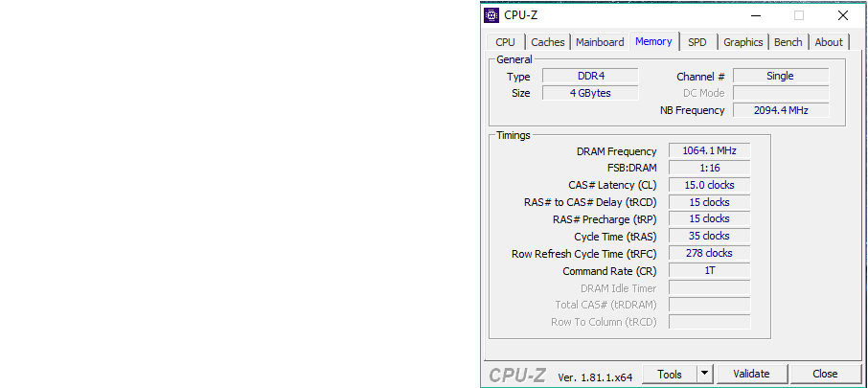Expand the Tools dropdown arrow
This screenshot has width=868, height=388.
point(705,375)
